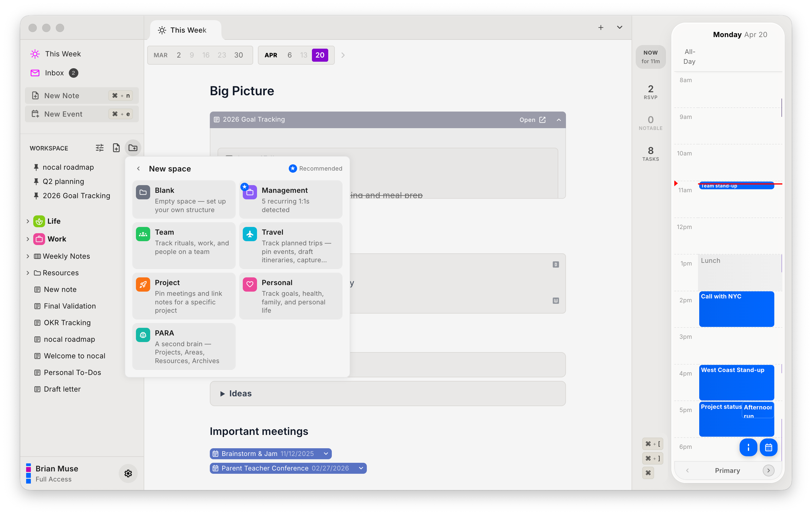Expand the Life space in sidebar

point(28,221)
